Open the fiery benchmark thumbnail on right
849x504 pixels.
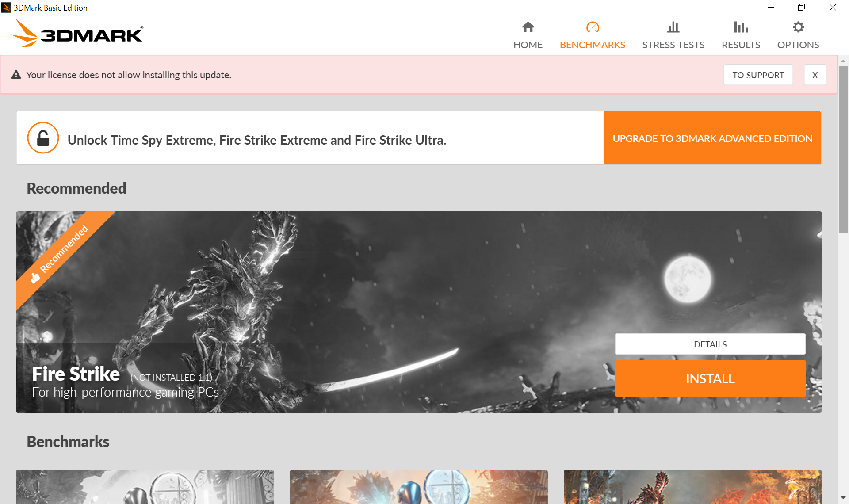point(692,487)
